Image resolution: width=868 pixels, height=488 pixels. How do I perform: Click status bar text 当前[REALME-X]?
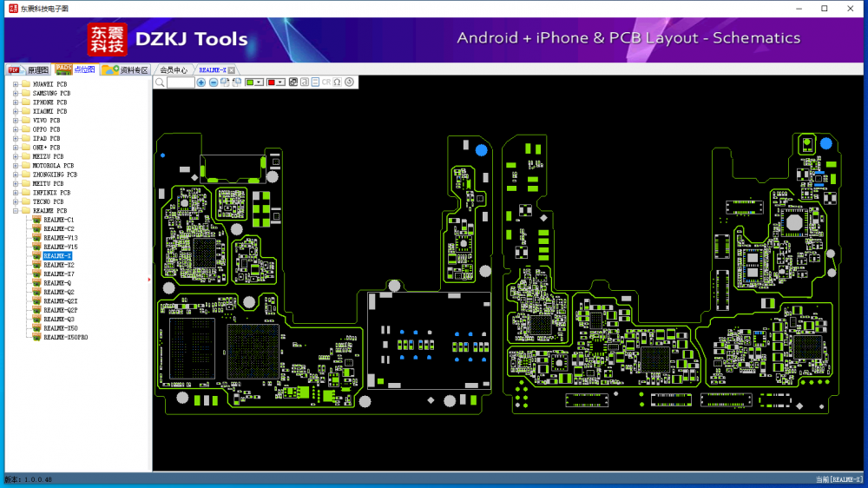pos(838,479)
